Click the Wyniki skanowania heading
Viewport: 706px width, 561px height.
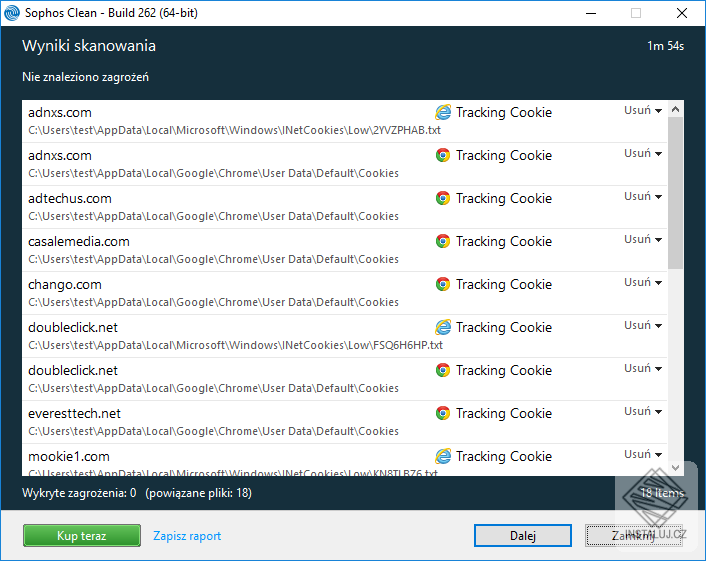pyautogui.click(x=89, y=46)
